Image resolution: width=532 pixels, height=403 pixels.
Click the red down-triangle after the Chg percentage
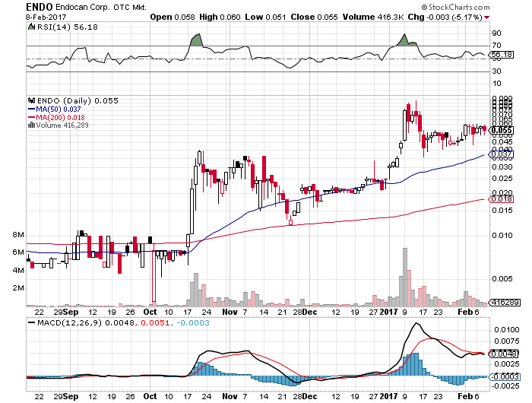[487, 17]
